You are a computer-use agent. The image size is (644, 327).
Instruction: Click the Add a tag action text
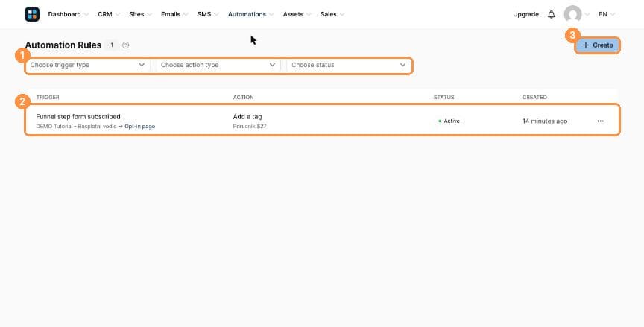pos(247,116)
